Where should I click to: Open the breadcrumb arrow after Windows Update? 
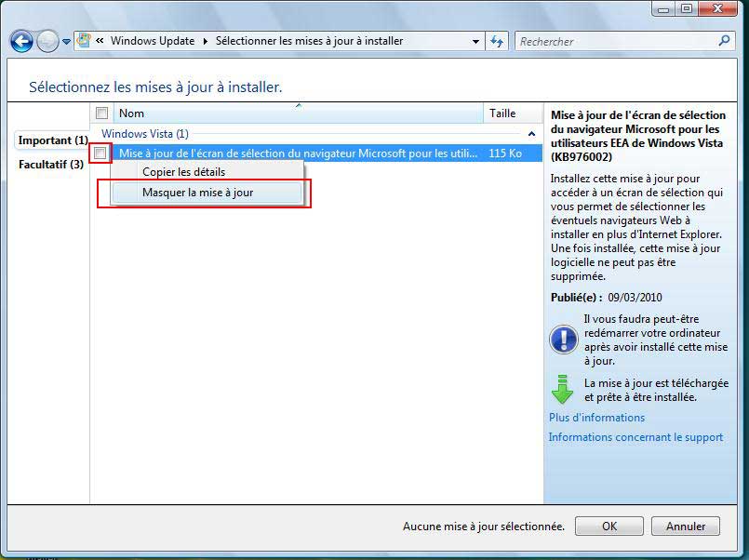point(206,42)
